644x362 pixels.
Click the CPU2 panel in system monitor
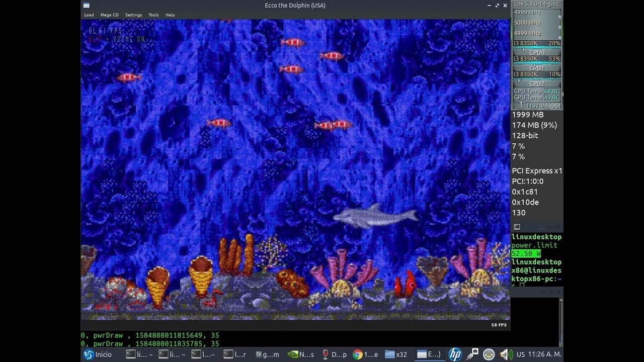(537, 83)
